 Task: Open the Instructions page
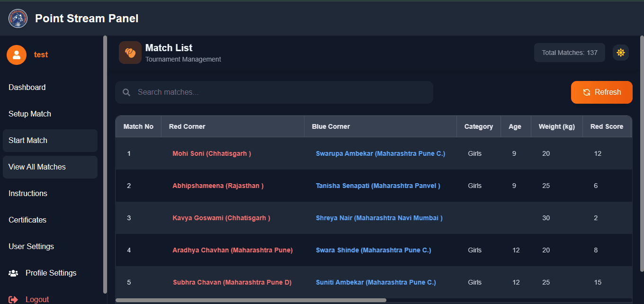pyautogui.click(x=50, y=194)
